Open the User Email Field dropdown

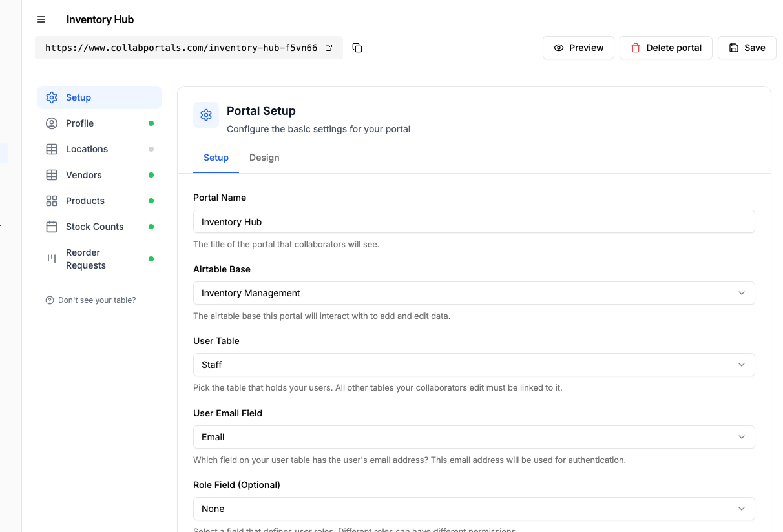tap(474, 437)
